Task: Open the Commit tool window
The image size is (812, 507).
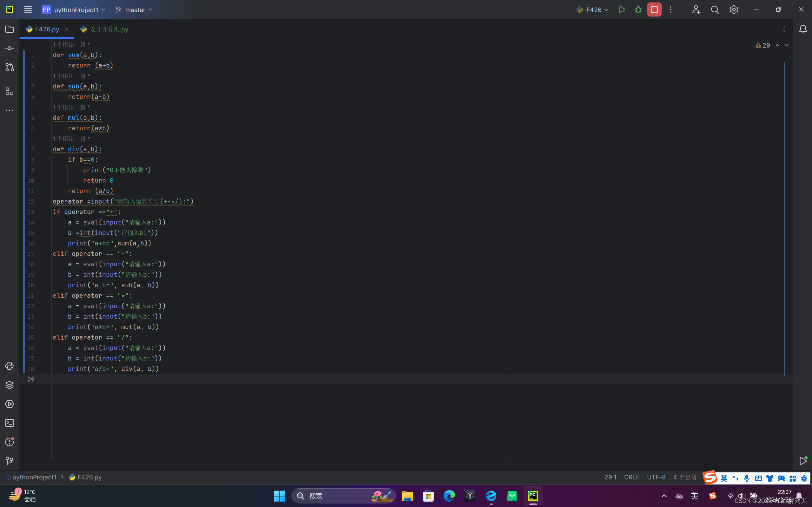Action: 9,48
